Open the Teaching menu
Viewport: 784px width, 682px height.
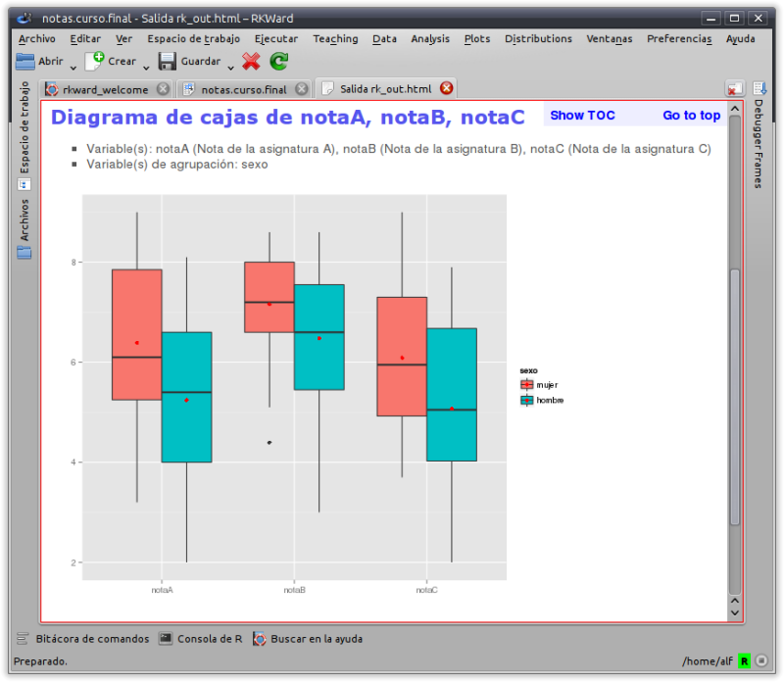coord(335,38)
